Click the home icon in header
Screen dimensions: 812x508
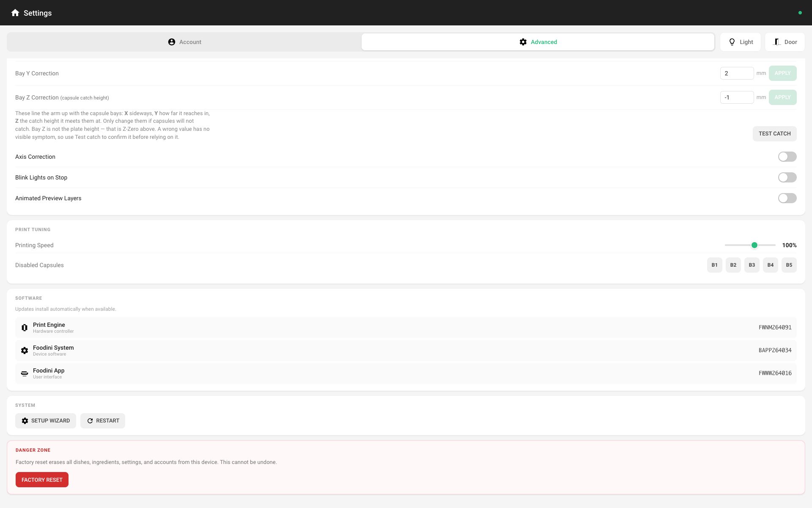coord(15,13)
